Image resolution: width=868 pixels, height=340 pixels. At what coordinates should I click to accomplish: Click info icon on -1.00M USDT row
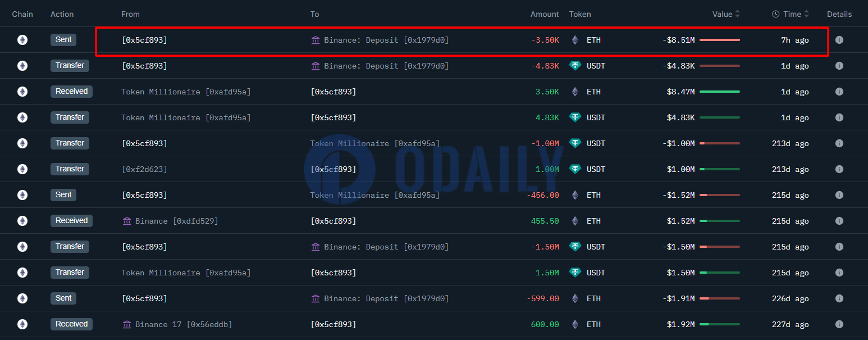pos(839,143)
